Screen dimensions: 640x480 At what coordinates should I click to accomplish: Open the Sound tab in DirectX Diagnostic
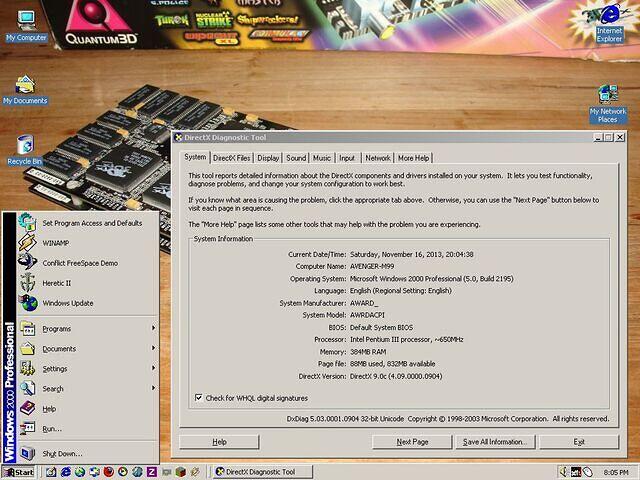296,158
